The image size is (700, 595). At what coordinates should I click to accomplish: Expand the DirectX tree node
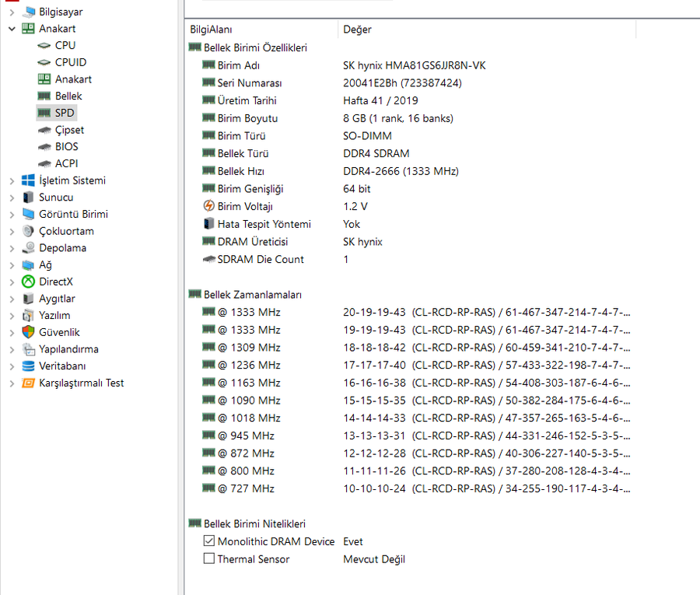point(12,282)
